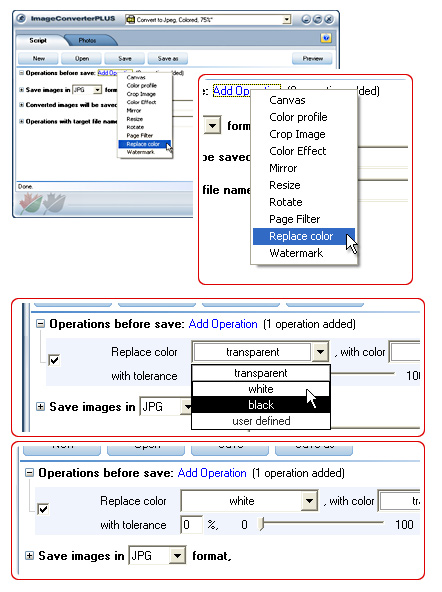Click Add Operation link in the bottom panel

212,473
